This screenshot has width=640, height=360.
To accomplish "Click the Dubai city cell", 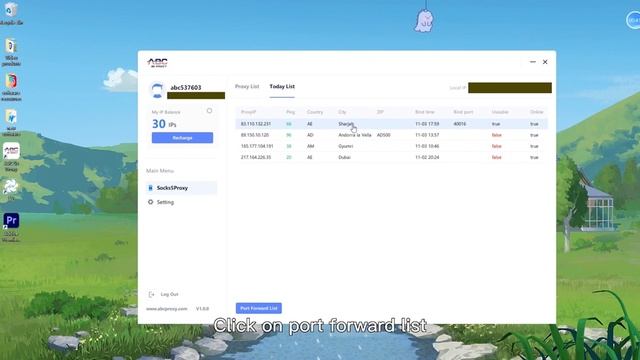I will click(344, 157).
